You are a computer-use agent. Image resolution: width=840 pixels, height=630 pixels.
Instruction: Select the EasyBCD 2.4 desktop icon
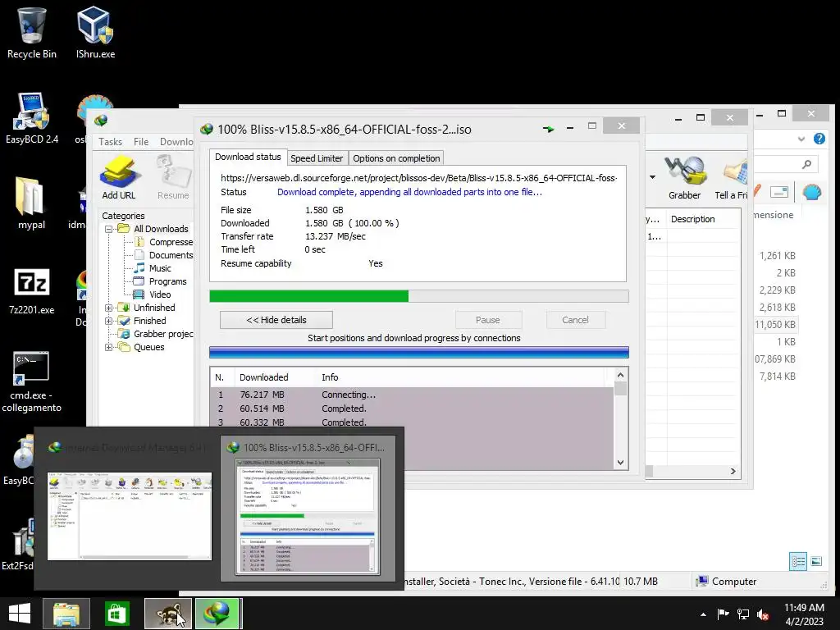(32, 118)
